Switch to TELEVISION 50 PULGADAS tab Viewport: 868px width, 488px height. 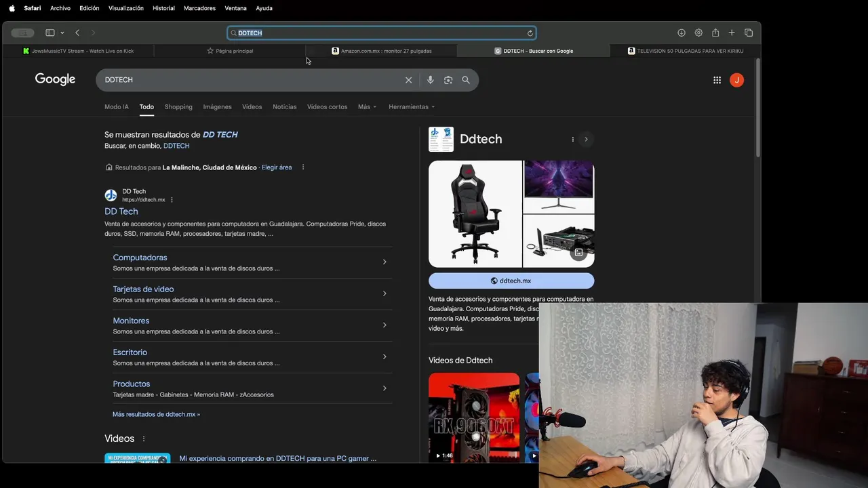click(x=685, y=51)
